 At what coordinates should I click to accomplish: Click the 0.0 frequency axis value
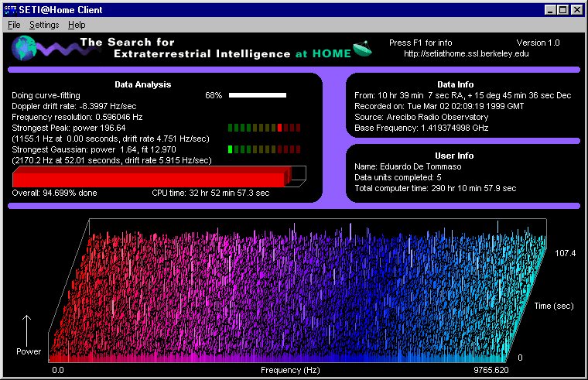pos(58,370)
